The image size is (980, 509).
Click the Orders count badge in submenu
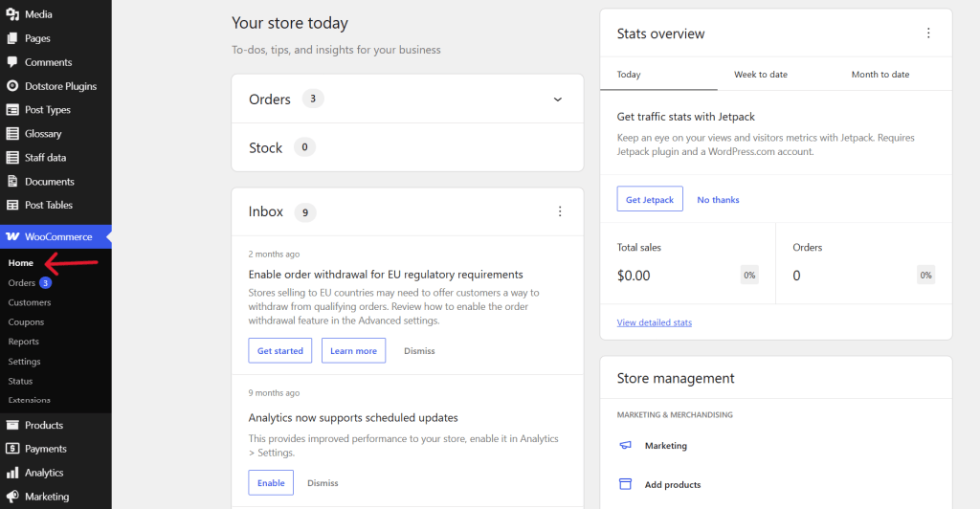[x=45, y=283]
